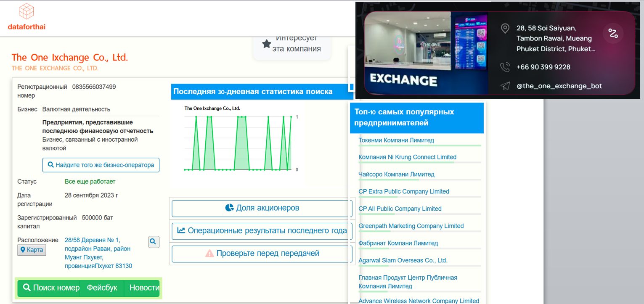Click the Telegram paper-plane icon in the card

[505, 86]
